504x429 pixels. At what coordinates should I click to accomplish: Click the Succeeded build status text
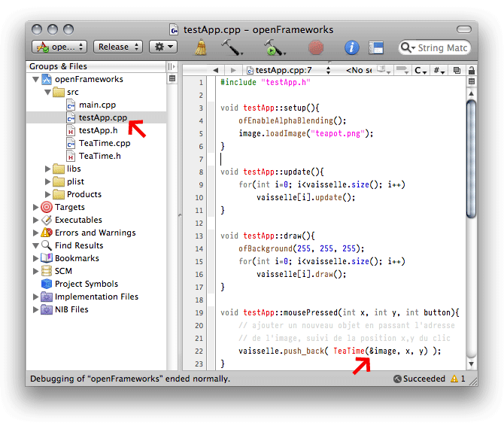click(x=424, y=379)
